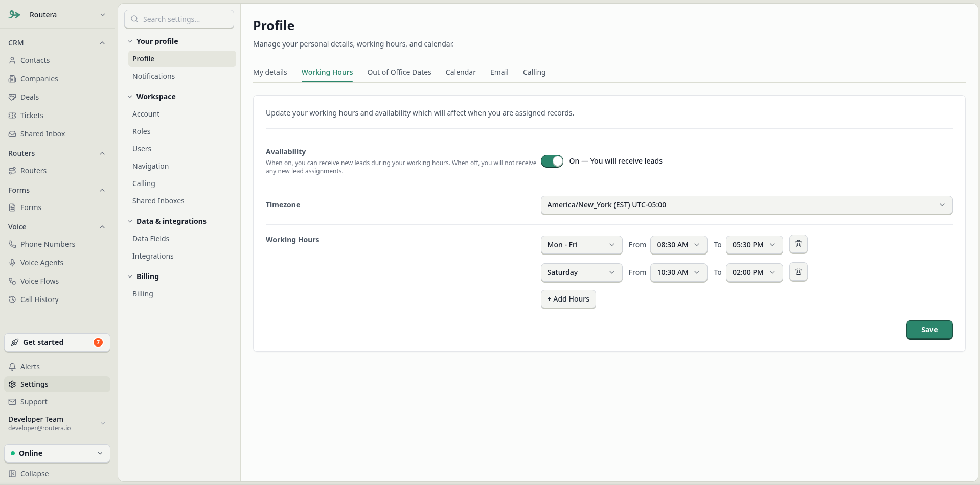Change the 02:00 PM end time
Viewport: 980px width, 485px height.
[754, 272]
